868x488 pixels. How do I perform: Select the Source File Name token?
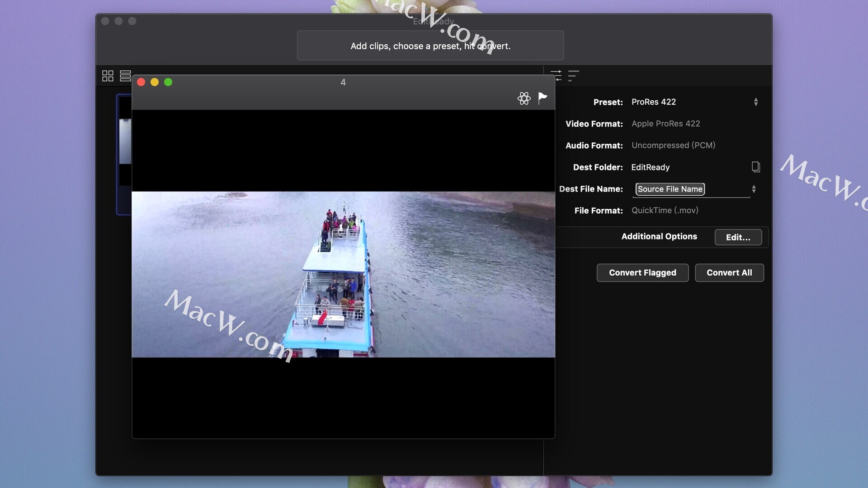pos(670,189)
